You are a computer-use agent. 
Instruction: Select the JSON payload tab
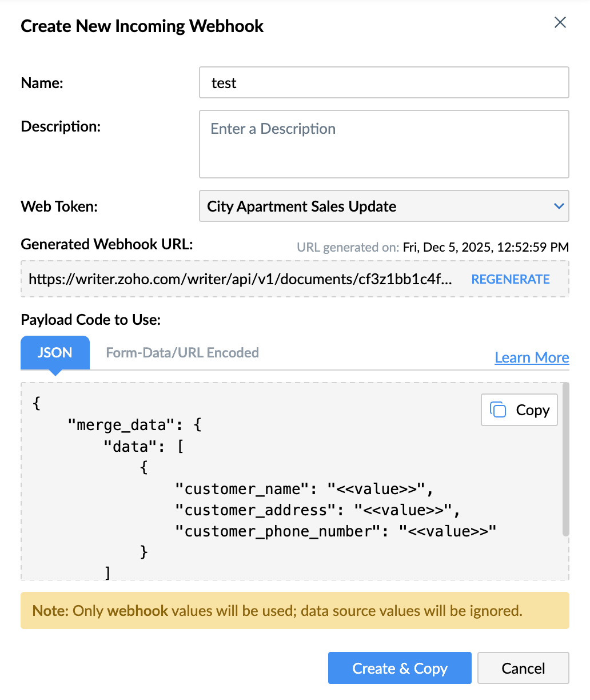pos(55,352)
